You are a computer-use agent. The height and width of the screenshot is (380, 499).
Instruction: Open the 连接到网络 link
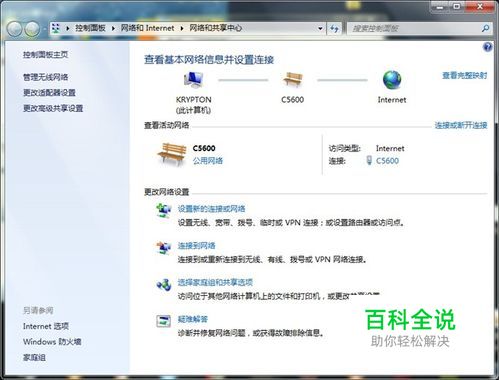tap(196, 246)
